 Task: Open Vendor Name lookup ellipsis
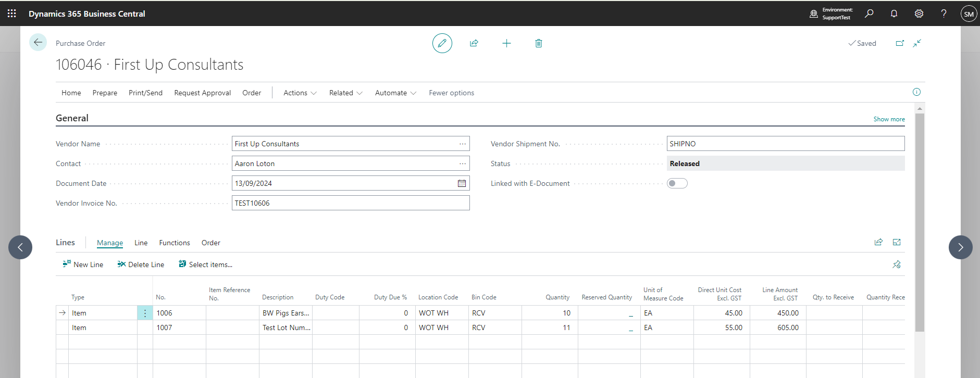(462, 144)
